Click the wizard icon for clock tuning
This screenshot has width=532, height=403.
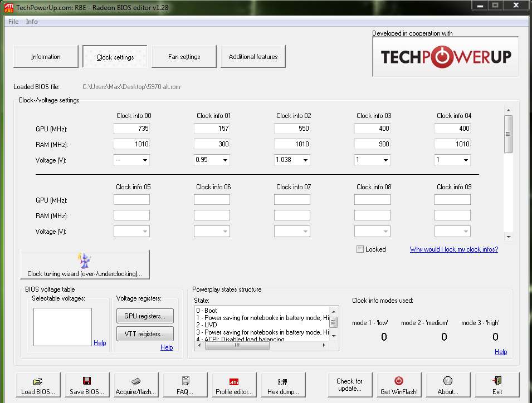point(84,261)
